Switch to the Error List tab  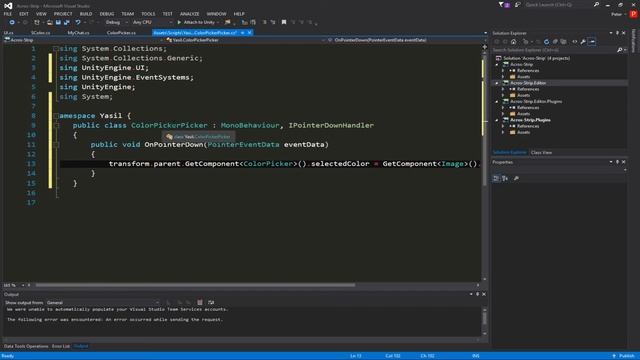[61, 347]
